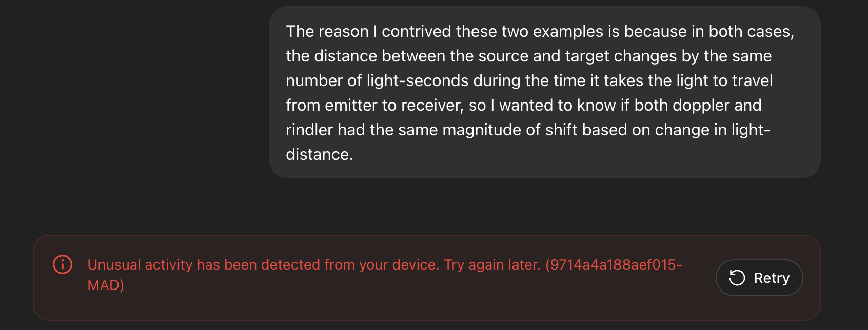Click the words "The reason" starting the message
Image resolution: width=868 pixels, height=330 pixels.
326,32
